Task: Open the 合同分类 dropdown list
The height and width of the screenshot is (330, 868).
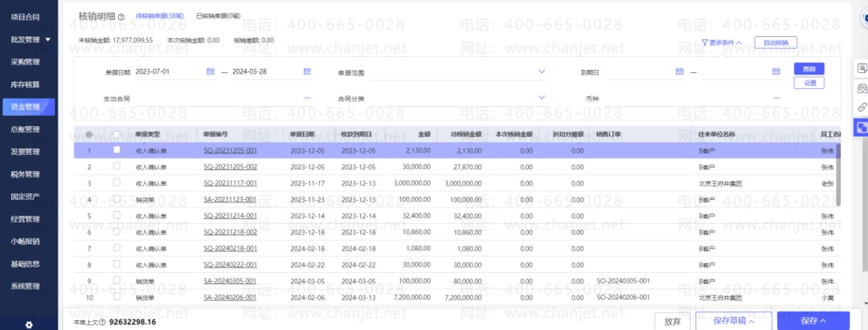Action: click(542, 98)
